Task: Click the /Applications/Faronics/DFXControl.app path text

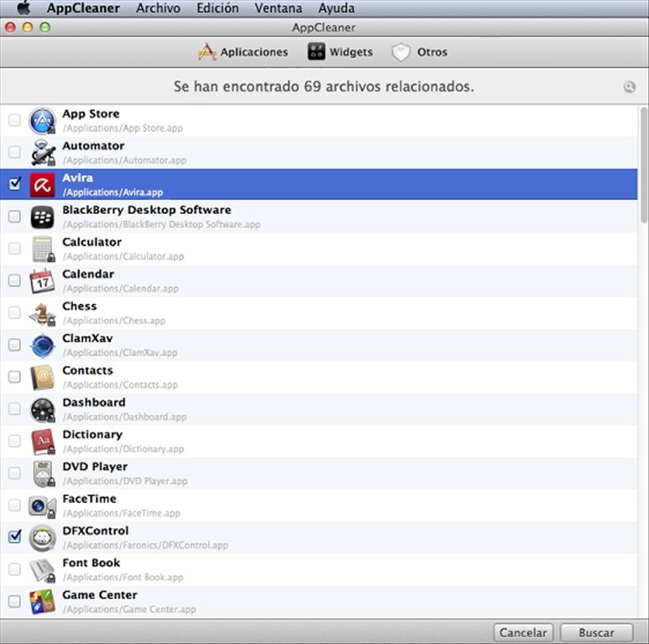Action: [145, 545]
